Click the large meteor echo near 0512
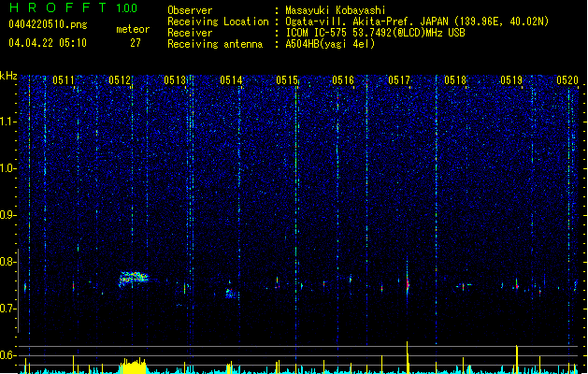Viewport: 588px width, 374px height. (134, 279)
